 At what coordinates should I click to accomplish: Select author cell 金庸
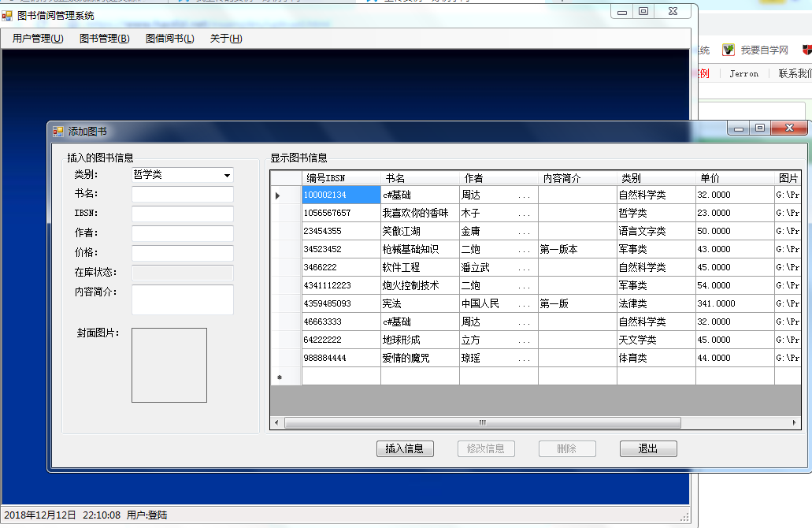pos(499,231)
